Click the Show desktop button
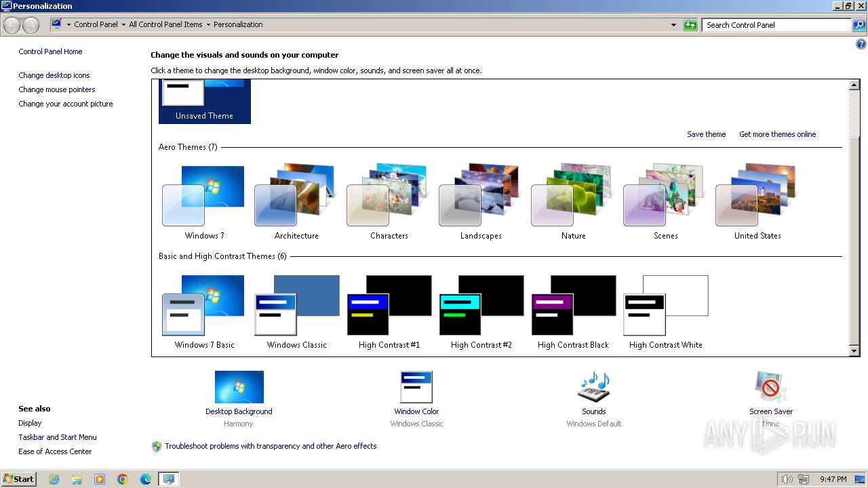 pyautogui.click(x=860, y=479)
